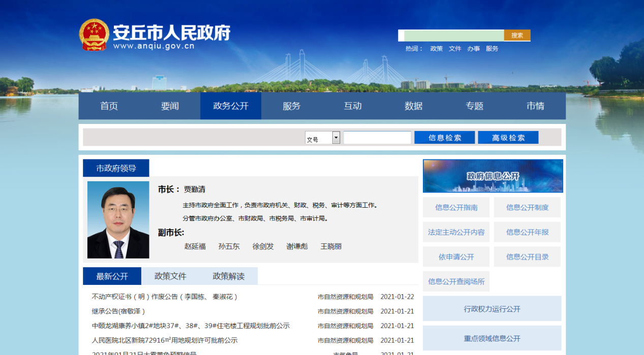
Task: Click 市自然资源和规划局 beside 继承公告
Action: pyautogui.click(x=346, y=311)
